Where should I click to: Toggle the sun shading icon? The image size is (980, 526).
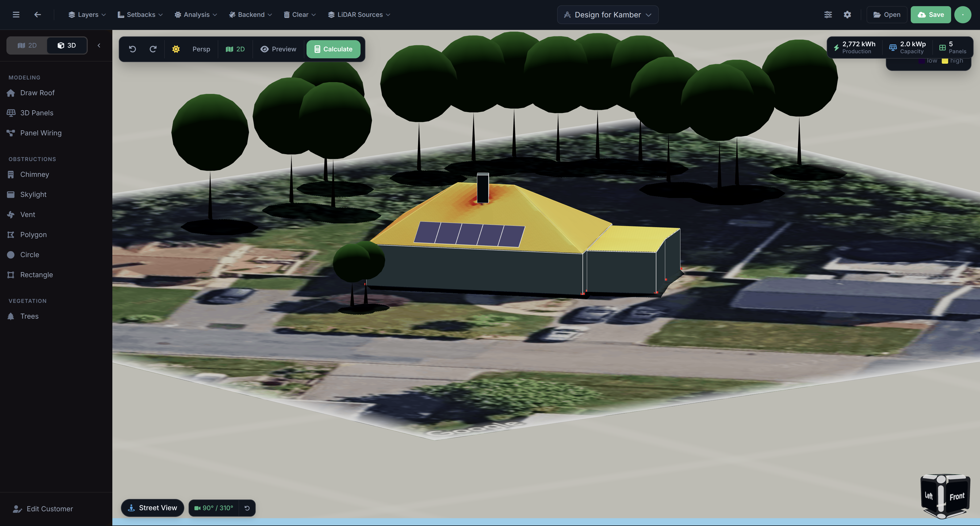point(176,49)
